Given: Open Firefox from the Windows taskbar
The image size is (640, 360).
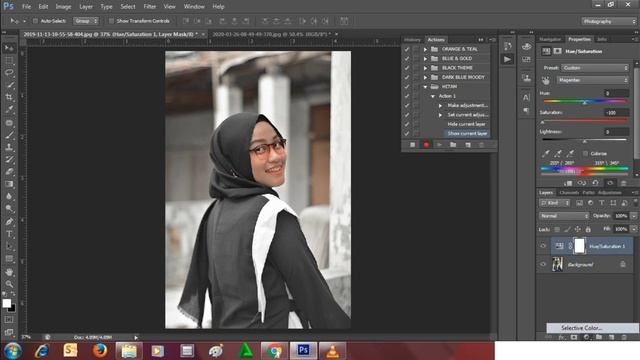Looking at the screenshot, I should point(100,351).
